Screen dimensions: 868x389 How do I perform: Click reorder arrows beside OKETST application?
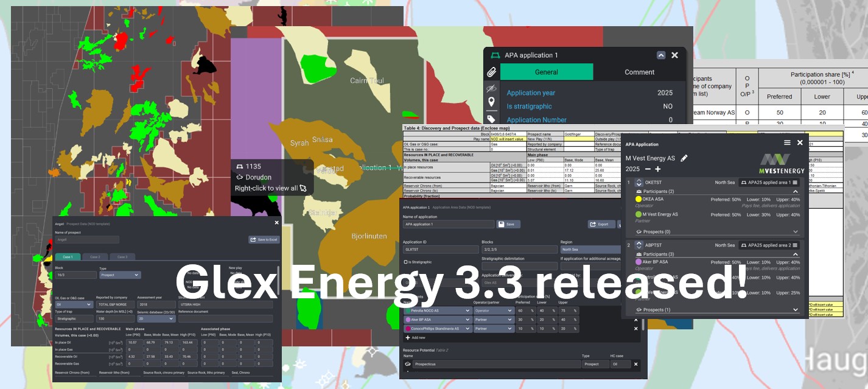click(639, 183)
